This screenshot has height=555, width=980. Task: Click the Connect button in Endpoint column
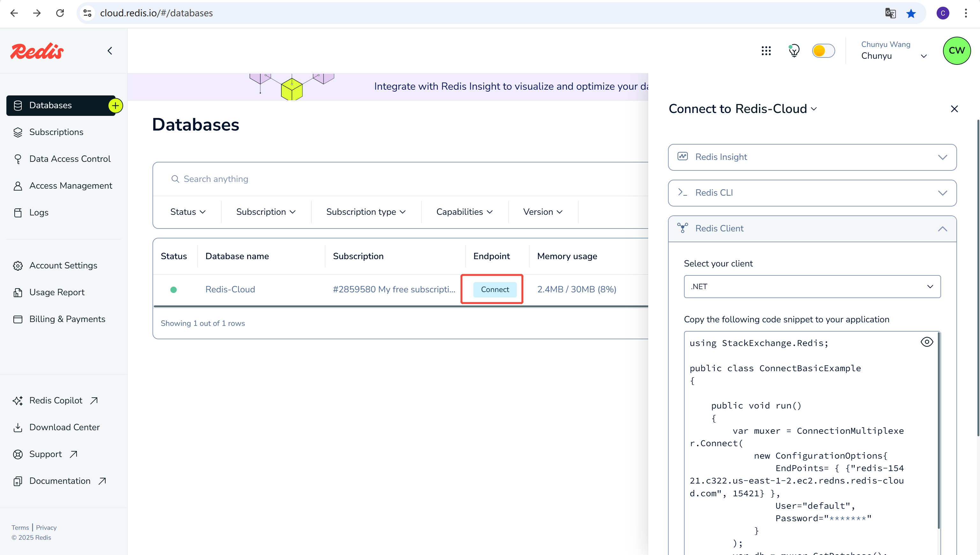pos(494,289)
